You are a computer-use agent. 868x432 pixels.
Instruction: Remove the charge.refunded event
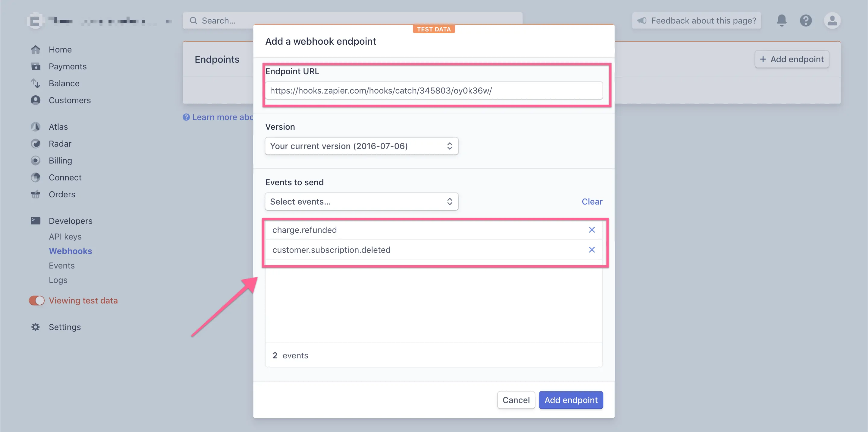pos(592,230)
